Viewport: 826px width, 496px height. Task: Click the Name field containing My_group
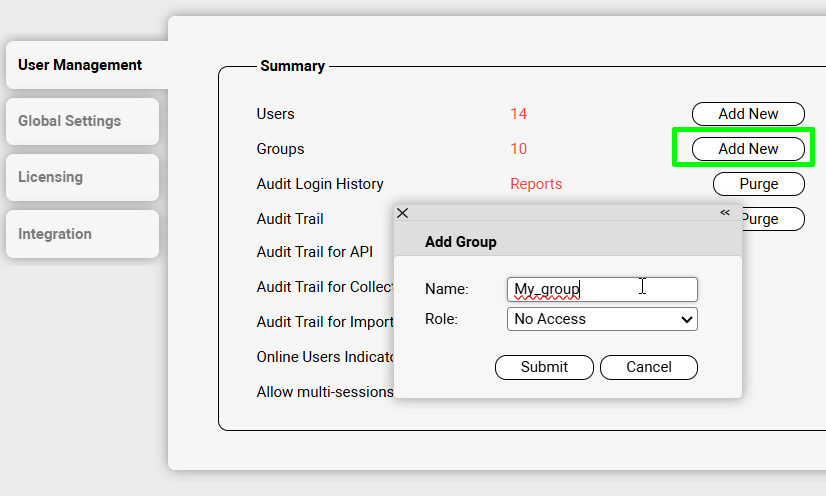[x=602, y=289]
